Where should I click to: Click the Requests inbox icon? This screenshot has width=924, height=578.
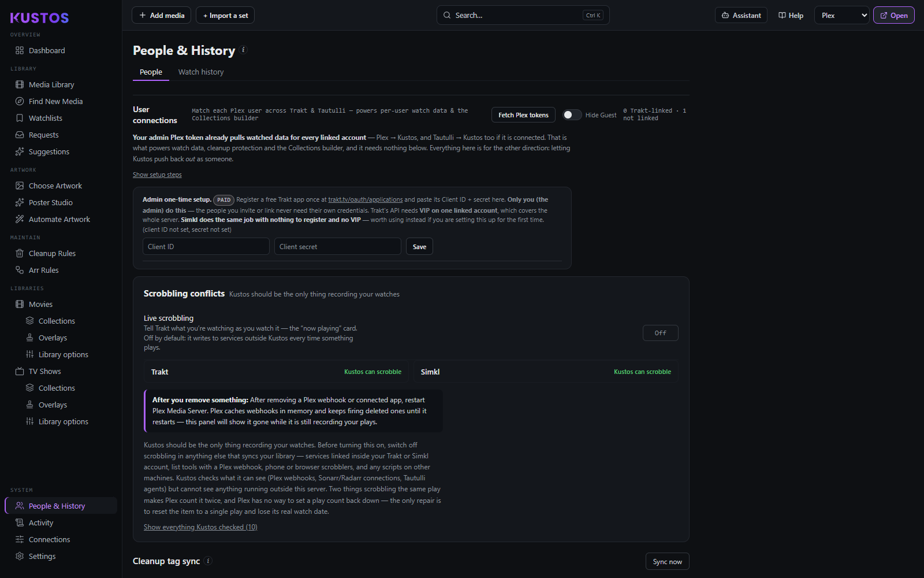(20, 135)
